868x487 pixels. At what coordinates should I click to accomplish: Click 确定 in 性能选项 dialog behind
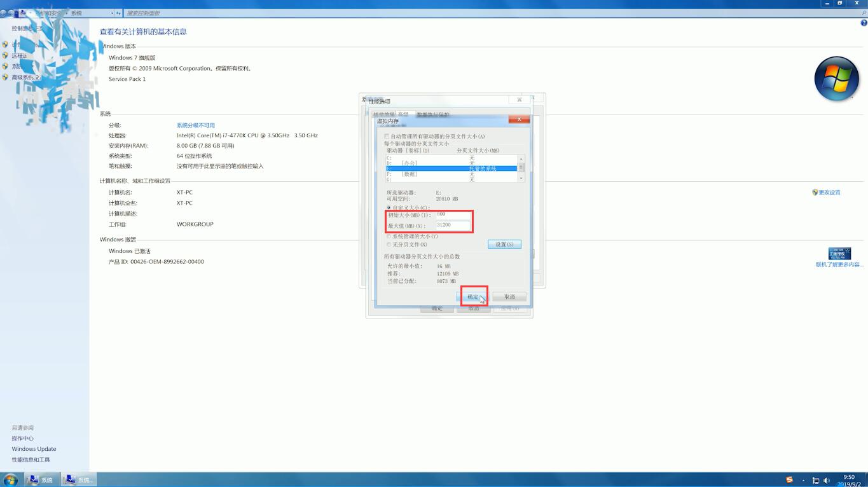pos(437,308)
